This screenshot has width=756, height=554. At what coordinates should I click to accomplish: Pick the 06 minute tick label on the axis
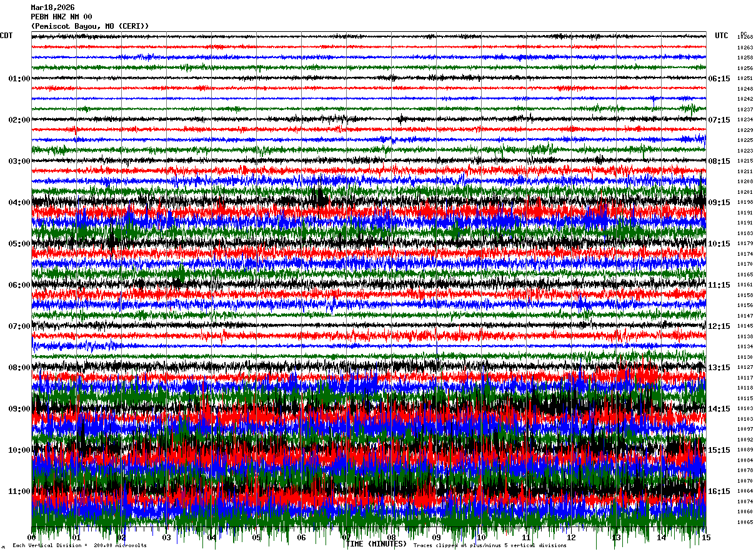(x=301, y=538)
